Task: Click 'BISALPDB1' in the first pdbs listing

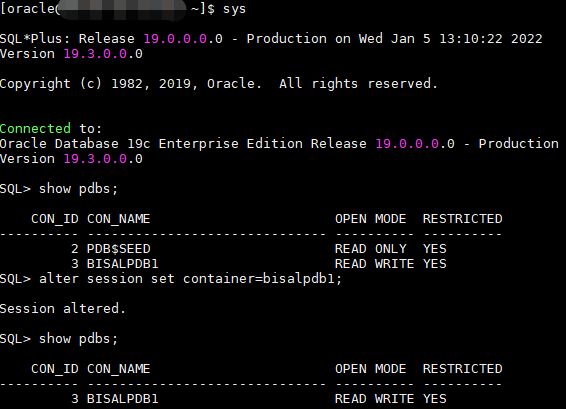Action: [123, 264]
